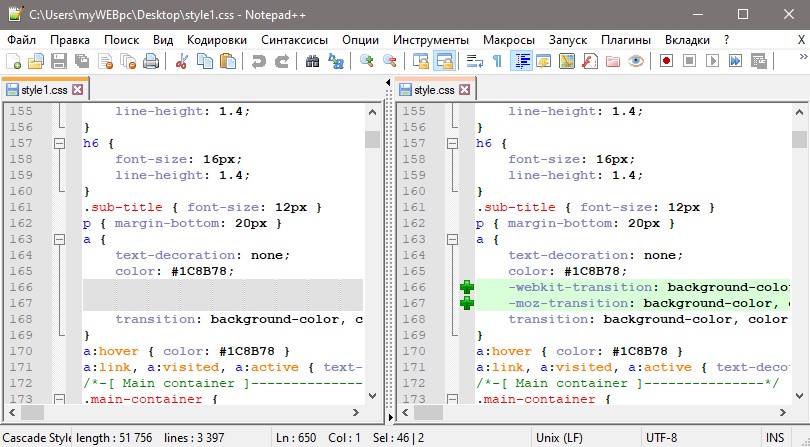The width and height of the screenshot is (810, 447).
Task: Close the style1.css tab
Action: pyautogui.click(x=77, y=90)
